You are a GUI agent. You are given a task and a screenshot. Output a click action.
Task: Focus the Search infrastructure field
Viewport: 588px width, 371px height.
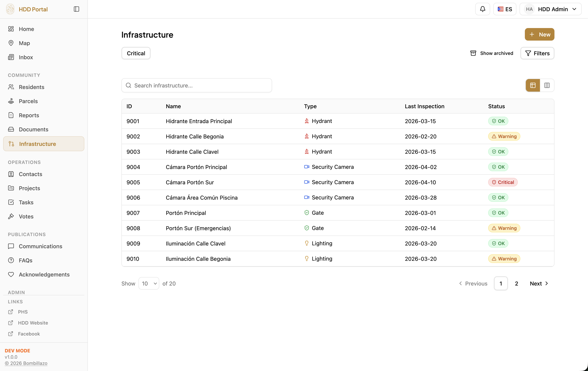pos(197,85)
